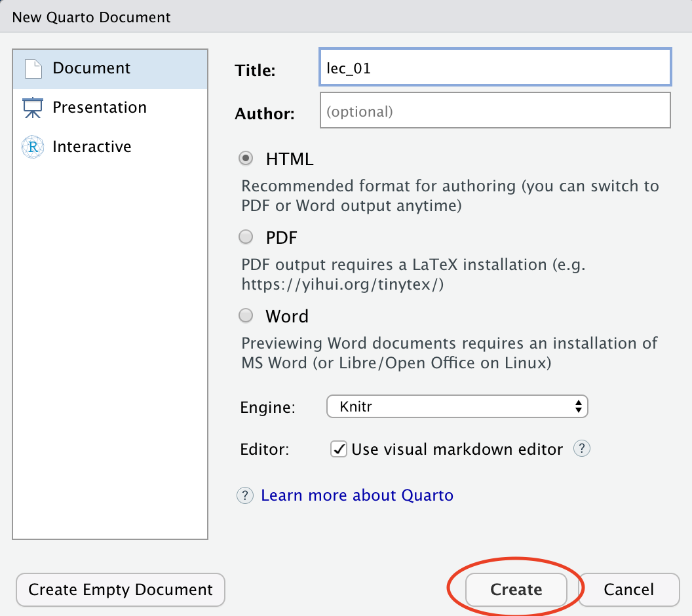The image size is (692, 616).
Task: Focus the optional Author text field
Action: point(495,111)
